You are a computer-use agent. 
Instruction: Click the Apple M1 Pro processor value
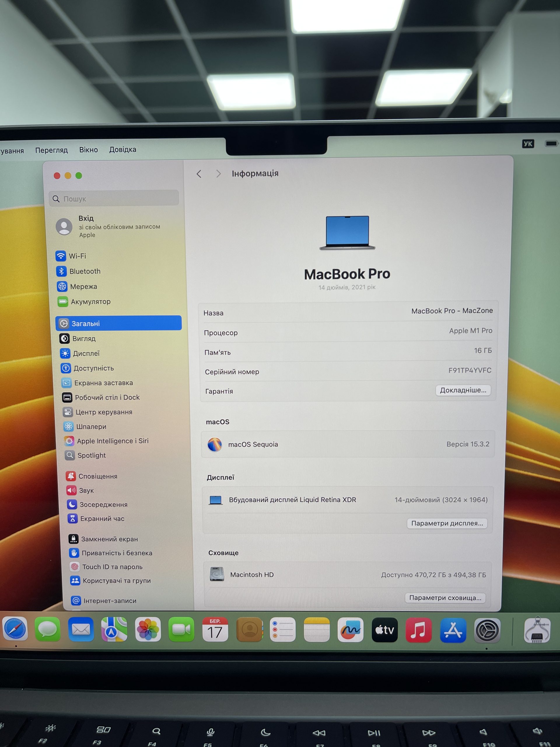(470, 331)
